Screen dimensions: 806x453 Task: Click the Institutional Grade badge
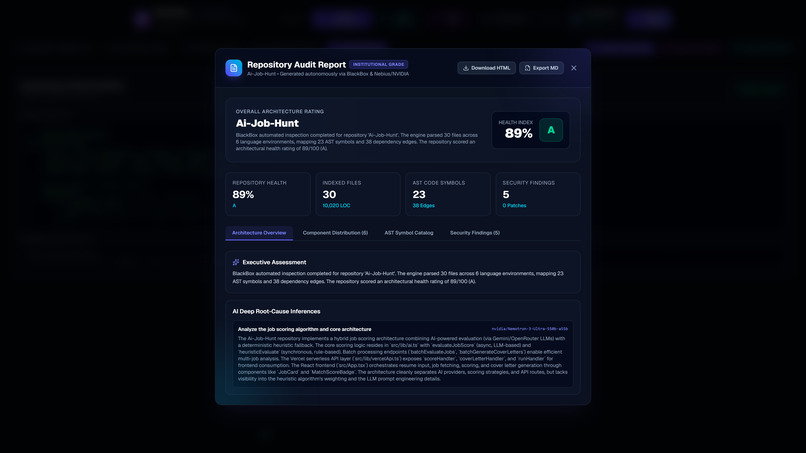click(x=378, y=64)
